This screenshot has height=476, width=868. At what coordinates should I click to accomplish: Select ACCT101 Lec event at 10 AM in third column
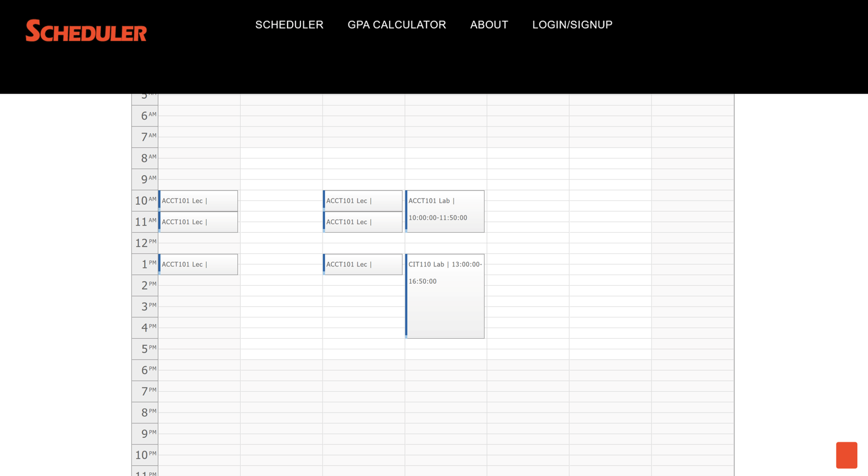tap(363, 201)
